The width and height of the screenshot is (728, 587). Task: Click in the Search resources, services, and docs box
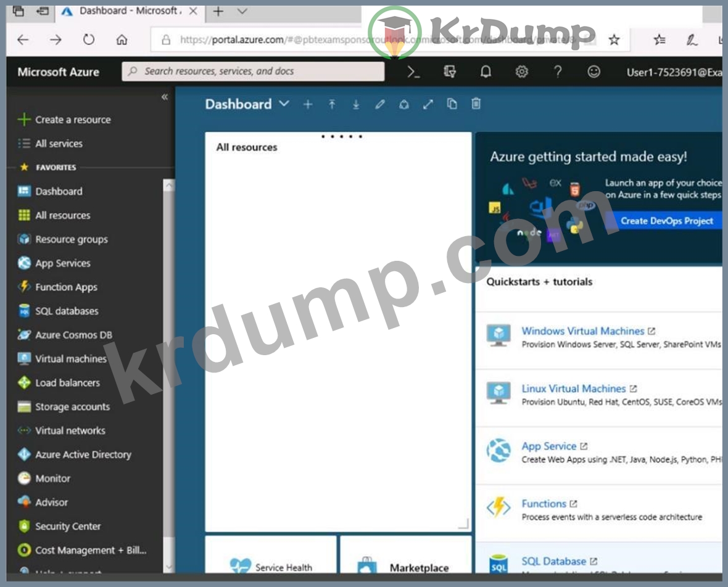(253, 72)
